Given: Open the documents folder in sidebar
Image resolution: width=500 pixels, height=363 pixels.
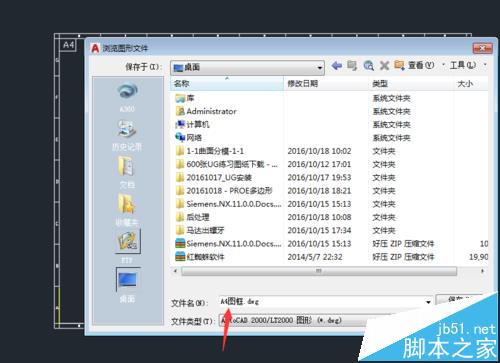Looking at the screenshot, I should coord(127,172).
